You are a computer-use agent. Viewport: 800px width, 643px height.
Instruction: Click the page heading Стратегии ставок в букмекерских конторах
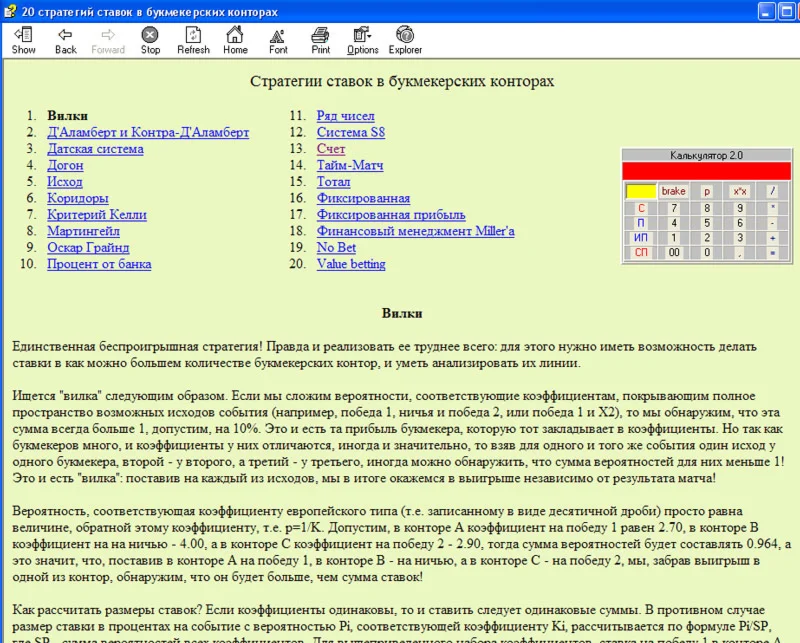click(x=402, y=82)
